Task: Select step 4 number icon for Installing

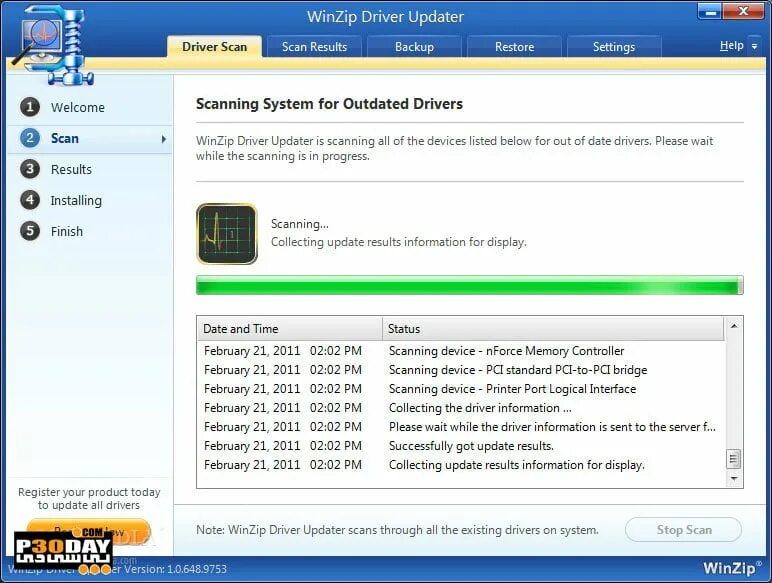Action: click(30, 200)
